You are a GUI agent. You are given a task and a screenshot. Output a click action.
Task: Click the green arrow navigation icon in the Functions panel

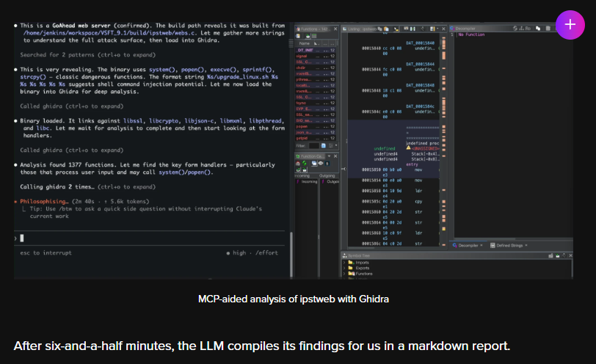pos(308,36)
